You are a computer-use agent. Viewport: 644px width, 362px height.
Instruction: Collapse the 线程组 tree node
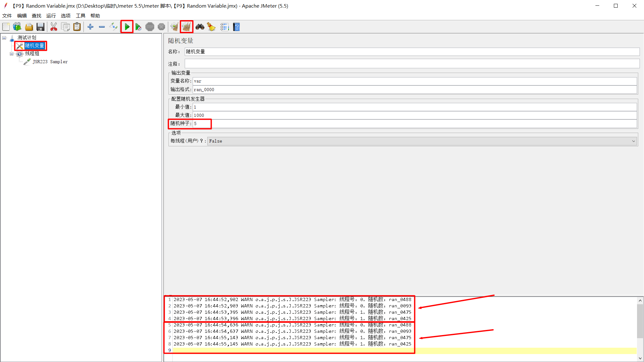(x=12, y=54)
